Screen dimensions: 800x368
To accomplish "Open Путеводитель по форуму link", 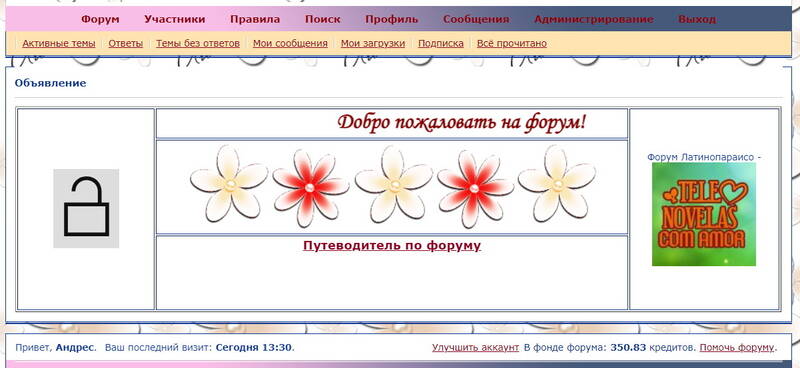I will point(392,246).
